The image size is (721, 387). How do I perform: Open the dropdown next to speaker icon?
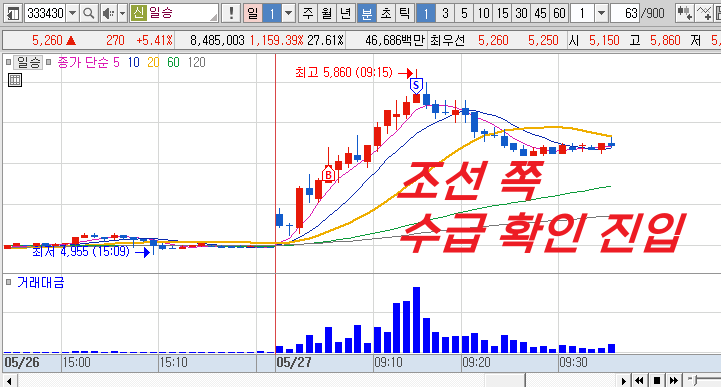(x=122, y=13)
